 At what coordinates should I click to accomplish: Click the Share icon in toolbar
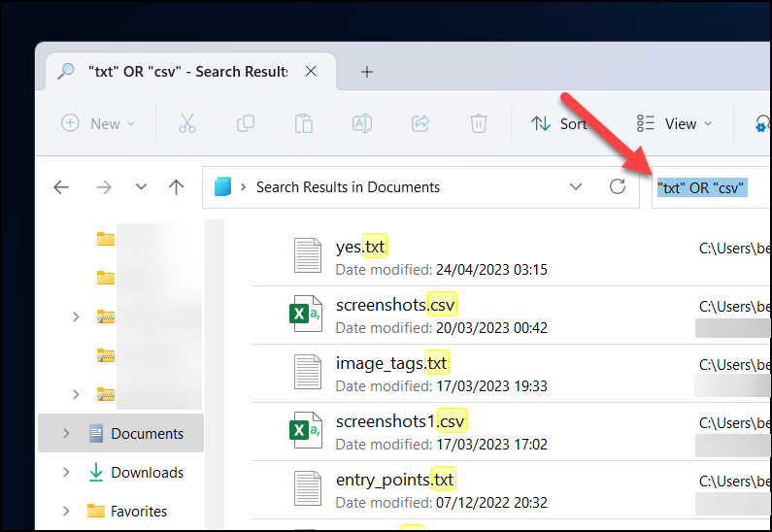tap(420, 123)
